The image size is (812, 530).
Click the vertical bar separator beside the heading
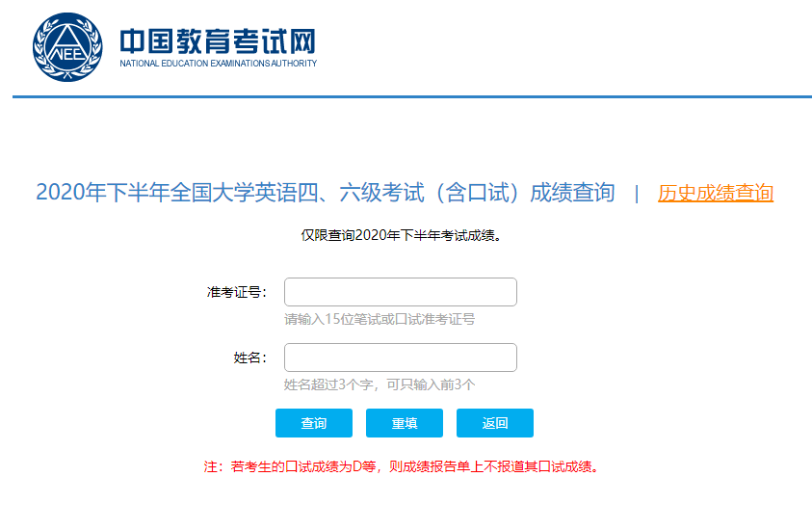click(x=637, y=194)
